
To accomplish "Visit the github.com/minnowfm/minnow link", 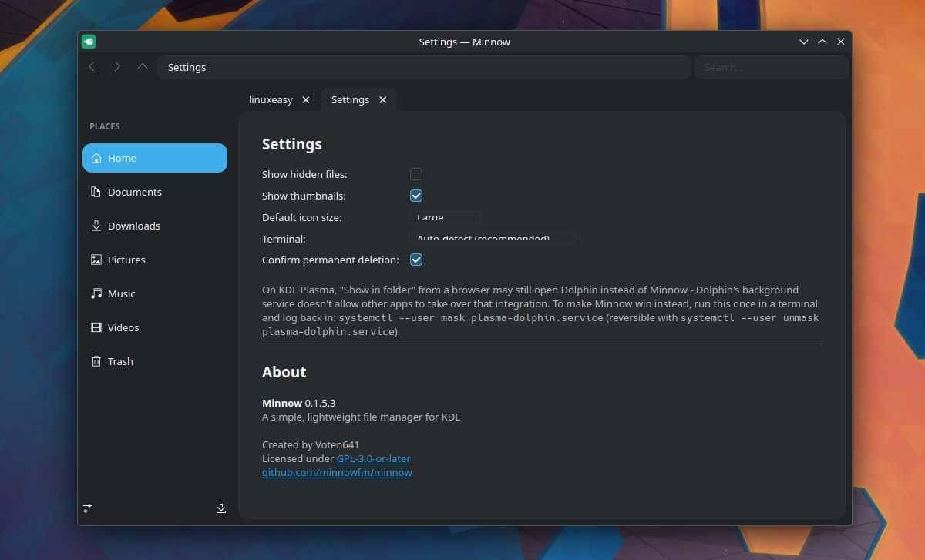I will point(337,472).
